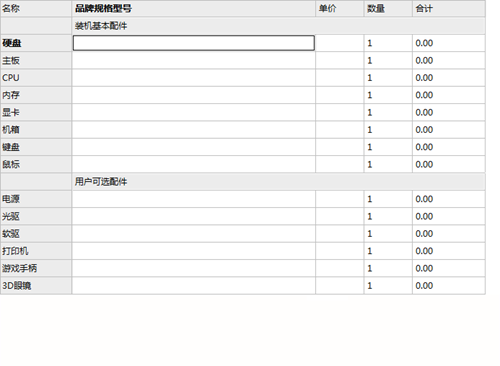Screen dimensions: 500x366
Task: Click the CPU quantity cell
Action: [x=388, y=78]
